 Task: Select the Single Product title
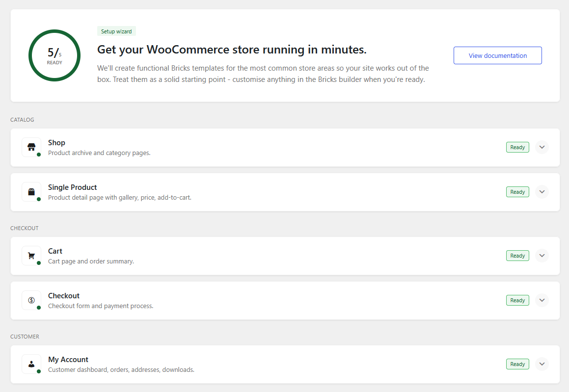(x=73, y=187)
